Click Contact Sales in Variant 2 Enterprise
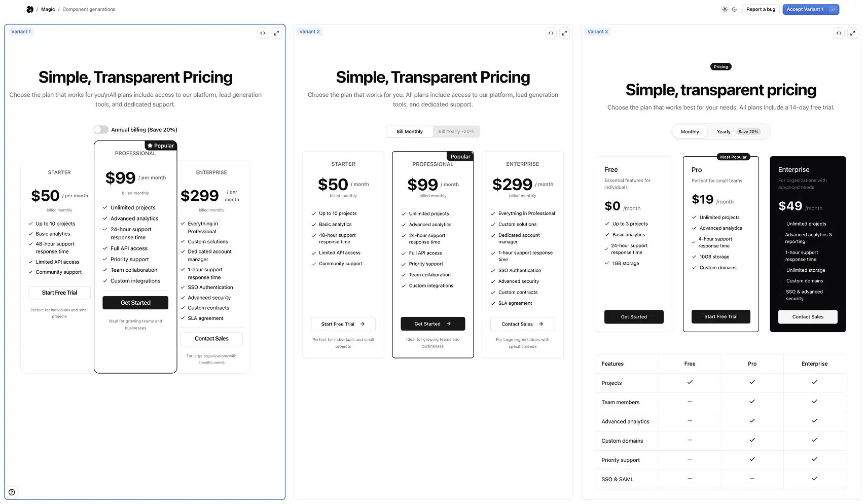 [522, 324]
